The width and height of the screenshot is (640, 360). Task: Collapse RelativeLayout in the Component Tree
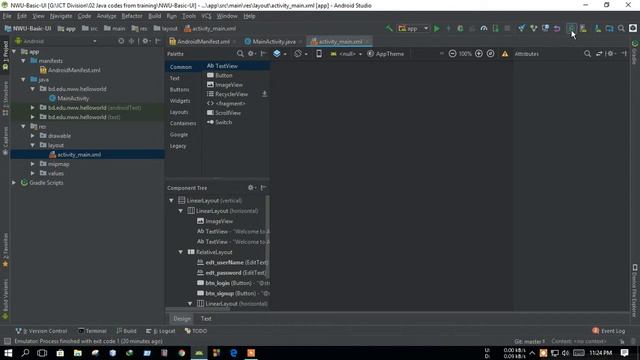pyautogui.click(x=181, y=252)
